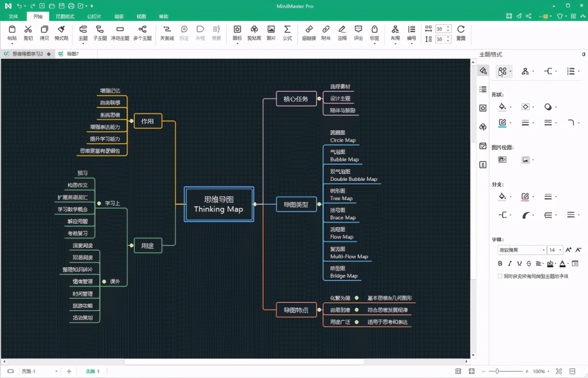Screen dimensions: 588x378
Task: Switch to the Page Style ribbon tab
Action: coord(65,16)
